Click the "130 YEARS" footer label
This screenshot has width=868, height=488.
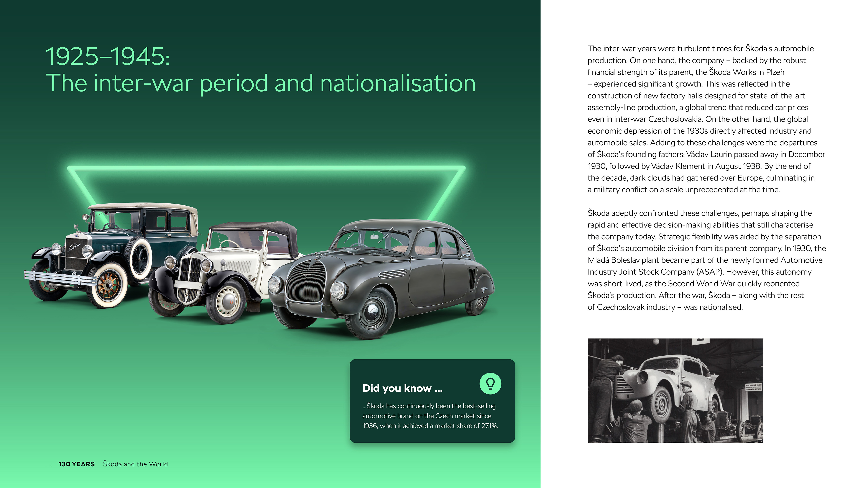coord(76,464)
